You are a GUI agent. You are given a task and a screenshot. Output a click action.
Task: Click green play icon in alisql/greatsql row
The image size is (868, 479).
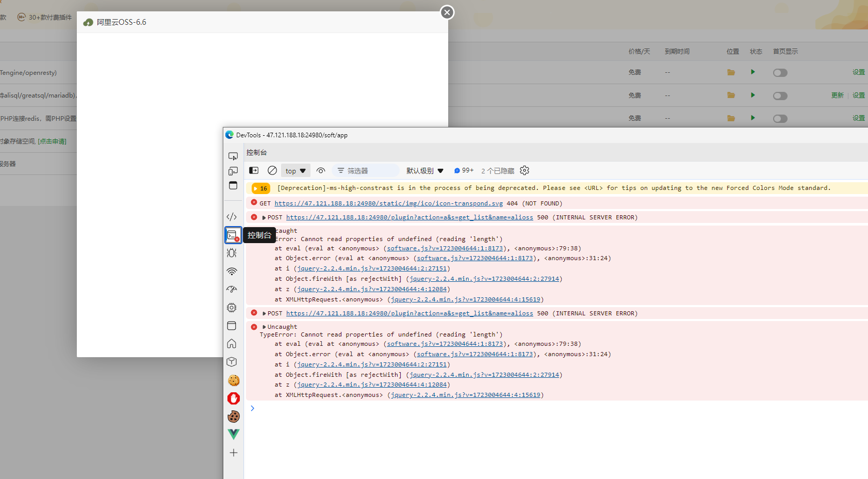pyautogui.click(x=753, y=95)
